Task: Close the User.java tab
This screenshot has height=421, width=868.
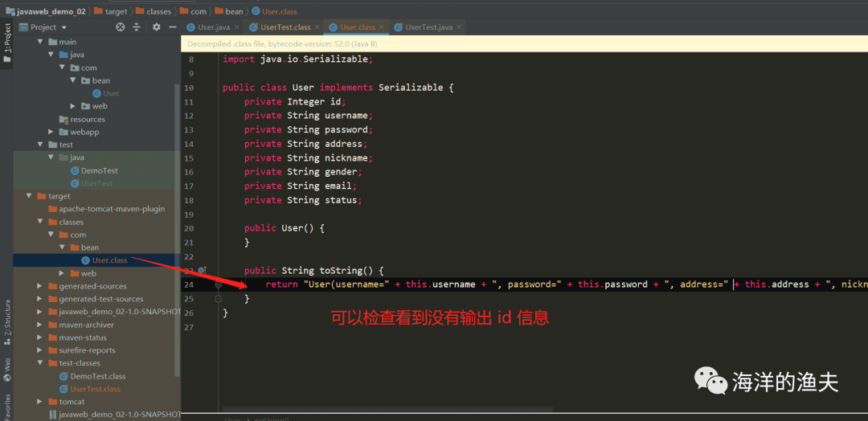Action: click(x=237, y=27)
